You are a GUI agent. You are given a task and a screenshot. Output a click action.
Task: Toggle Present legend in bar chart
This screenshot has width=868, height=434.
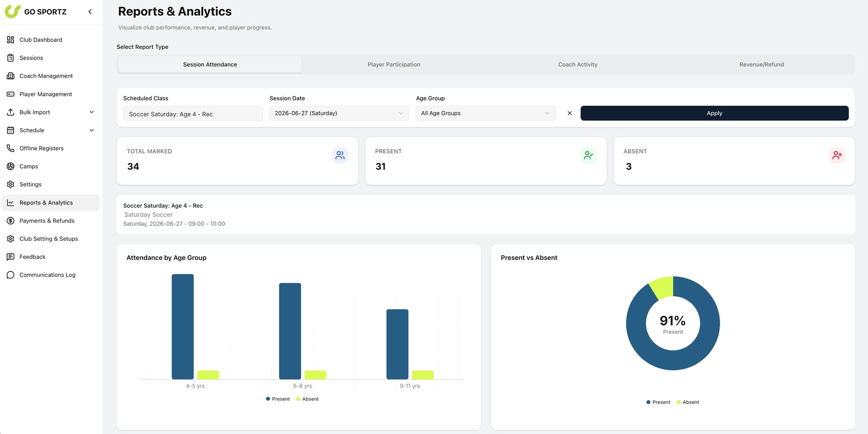click(x=278, y=399)
